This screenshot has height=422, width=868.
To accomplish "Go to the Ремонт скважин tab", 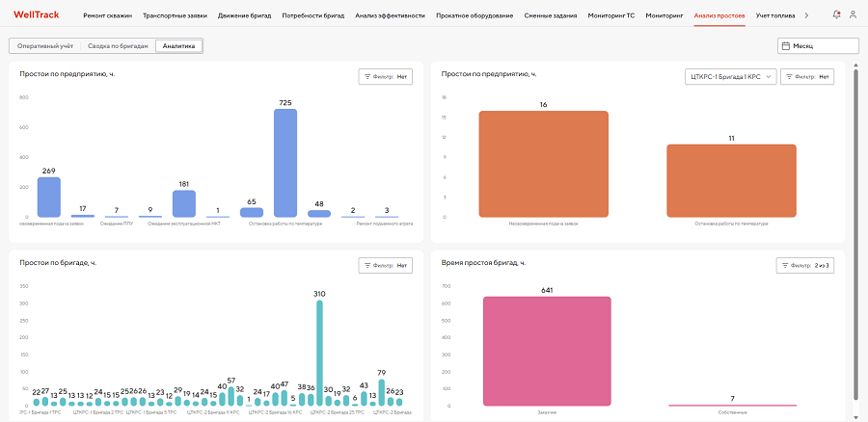I will point(108,15).
